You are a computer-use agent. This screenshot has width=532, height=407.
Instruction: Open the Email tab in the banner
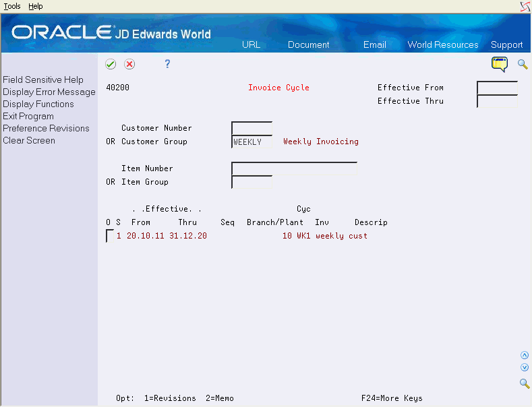pyautogui.click(x=375, y=44)
